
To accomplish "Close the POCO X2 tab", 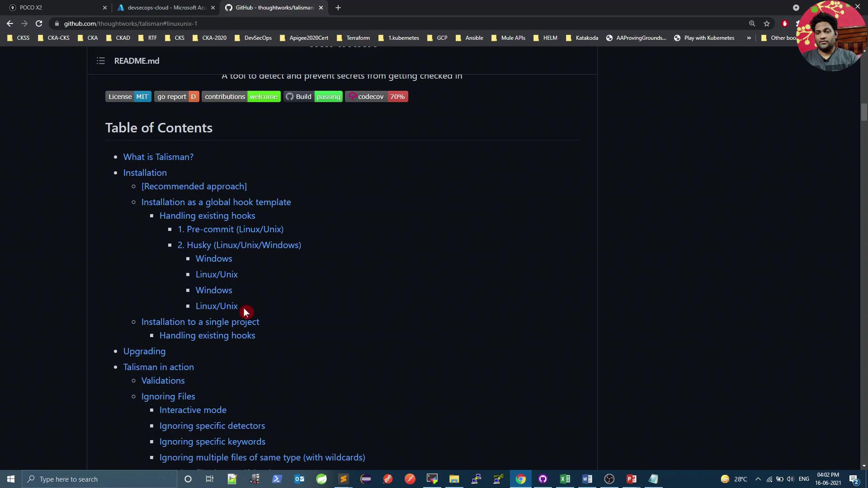I will 105,8.
